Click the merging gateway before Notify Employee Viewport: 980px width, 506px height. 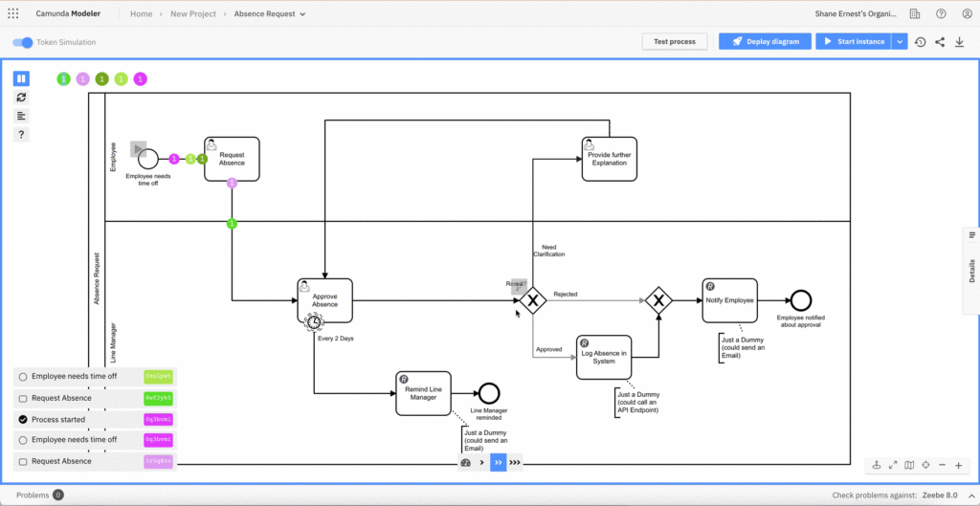[658, 301]
